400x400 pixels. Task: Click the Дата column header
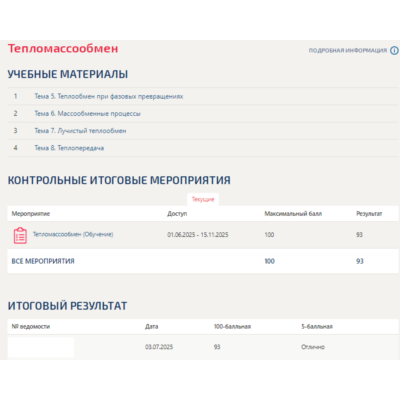click(152, 327)
